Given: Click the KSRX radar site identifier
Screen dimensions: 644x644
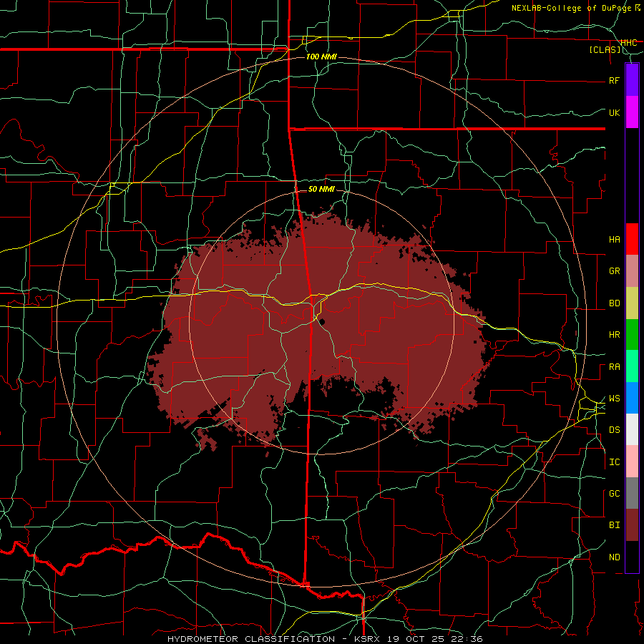Looking at the screenshot, I should [x=367, y=639].
